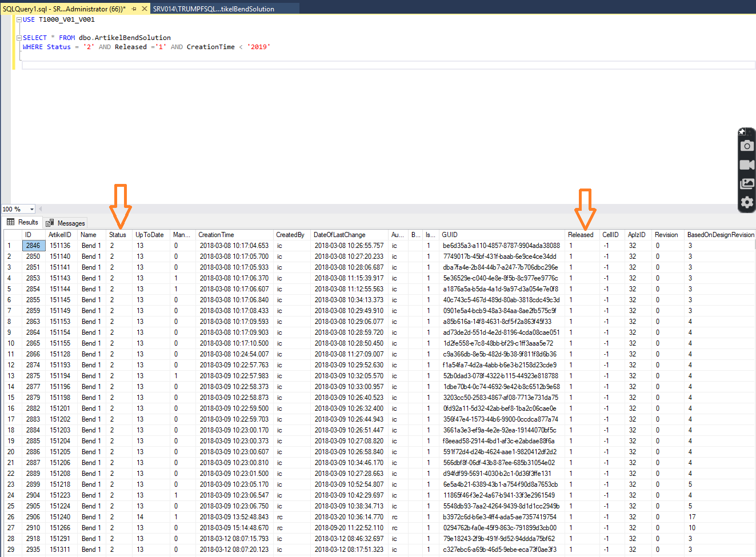Screen dimensions: 756x557
Task: Select the Status column header
Action: [x=117, y=234]
